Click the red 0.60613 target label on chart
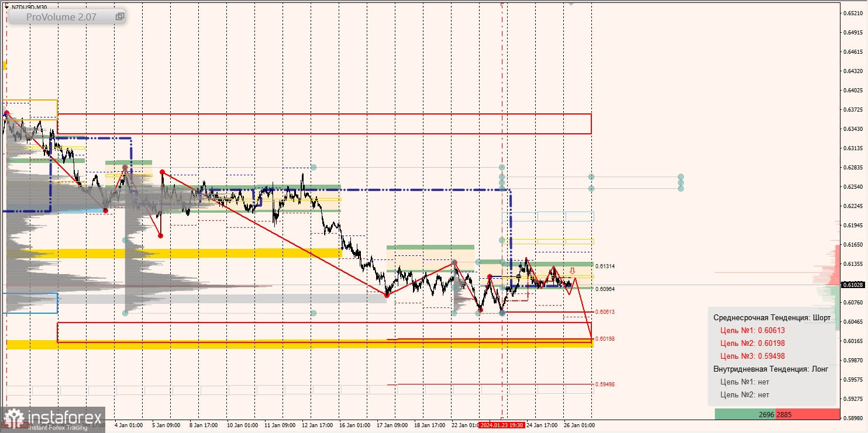868x433 pixels. [605, 312]
